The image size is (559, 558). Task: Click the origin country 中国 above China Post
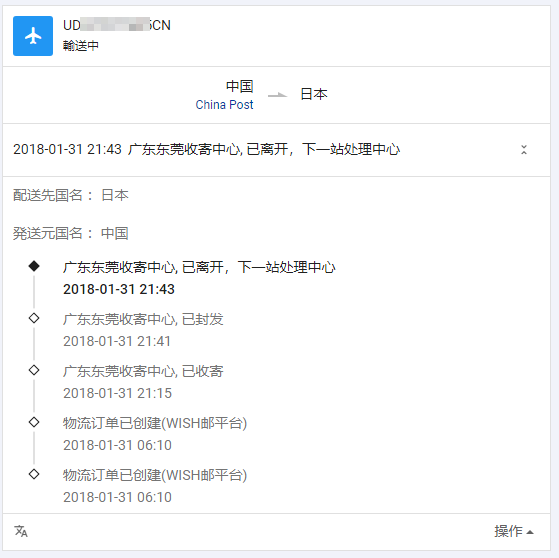tap(240, 86)
